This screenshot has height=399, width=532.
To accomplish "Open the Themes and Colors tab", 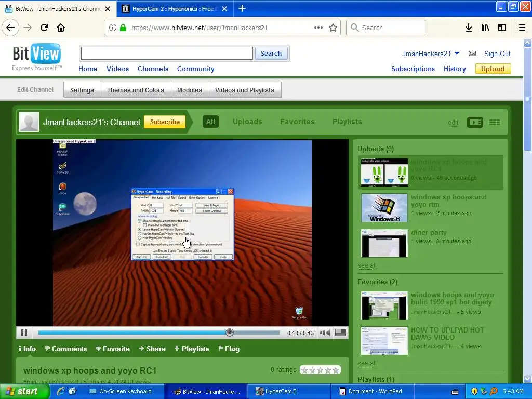I will pyautogui.click(x=136, y=90).
